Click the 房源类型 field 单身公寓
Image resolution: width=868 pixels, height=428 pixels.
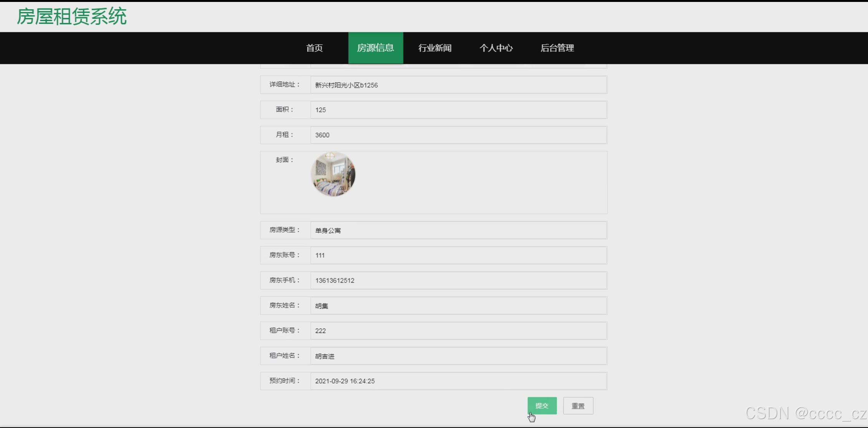[x=458, y=230]
